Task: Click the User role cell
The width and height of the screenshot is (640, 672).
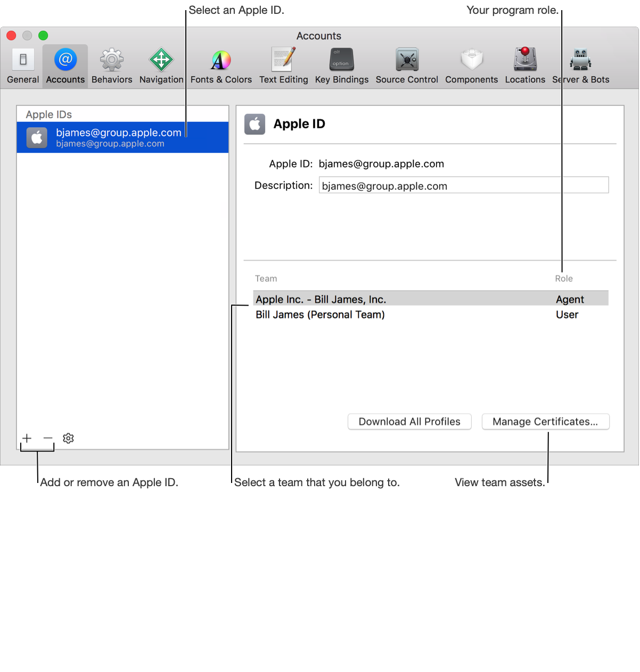Action: [x=567, y=315]
